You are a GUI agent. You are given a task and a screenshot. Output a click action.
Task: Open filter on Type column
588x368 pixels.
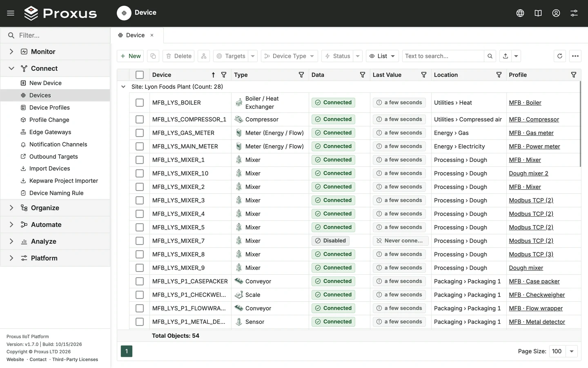(x=301, y=75)
